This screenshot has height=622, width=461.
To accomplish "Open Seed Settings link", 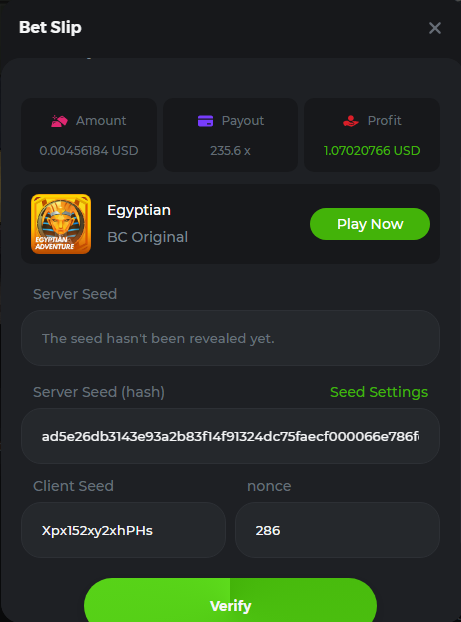I will coord(379,392).
